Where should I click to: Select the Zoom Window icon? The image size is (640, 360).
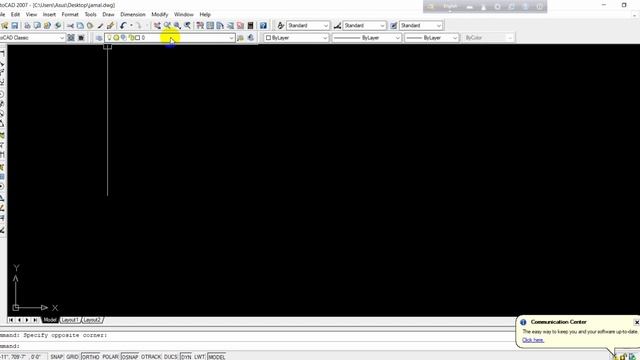177,25
